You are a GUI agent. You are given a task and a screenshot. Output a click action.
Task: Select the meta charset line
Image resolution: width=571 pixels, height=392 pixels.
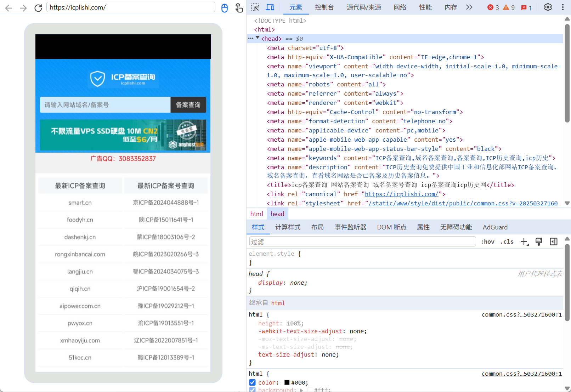(x=305, y=48)
